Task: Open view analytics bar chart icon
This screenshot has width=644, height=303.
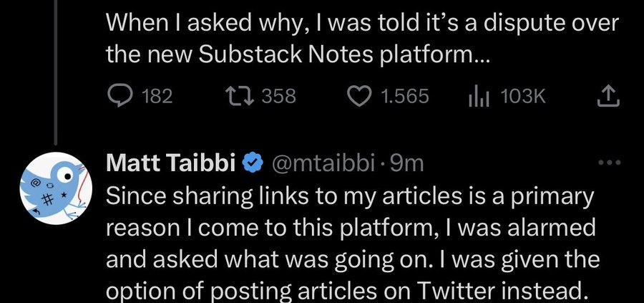Action: click(479, 97)
